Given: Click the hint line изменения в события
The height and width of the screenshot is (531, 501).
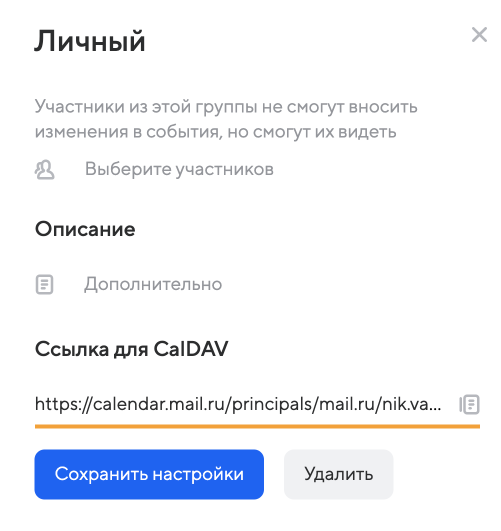Looking at the screenshot, I should [x=215, y=132].
